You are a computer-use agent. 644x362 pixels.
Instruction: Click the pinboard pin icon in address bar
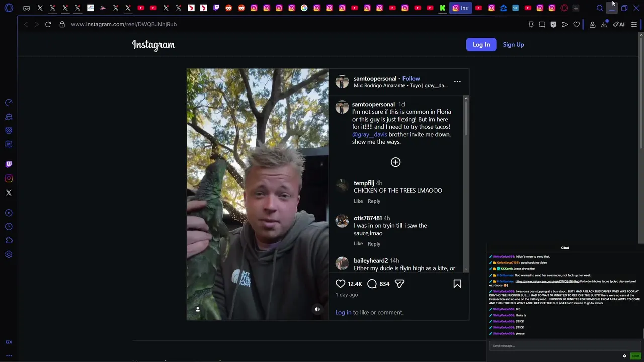pyautogui.click(x=531, y=24)
